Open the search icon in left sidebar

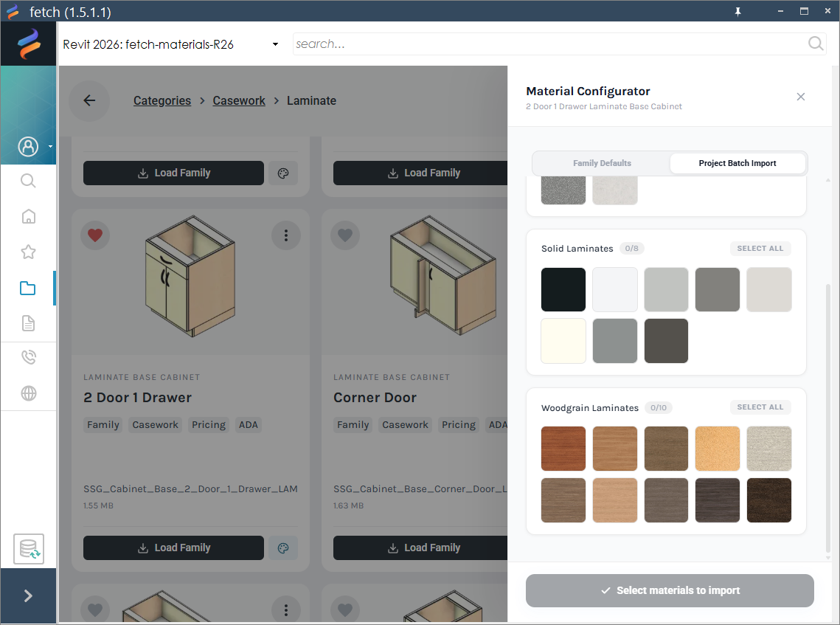(28, 182)
